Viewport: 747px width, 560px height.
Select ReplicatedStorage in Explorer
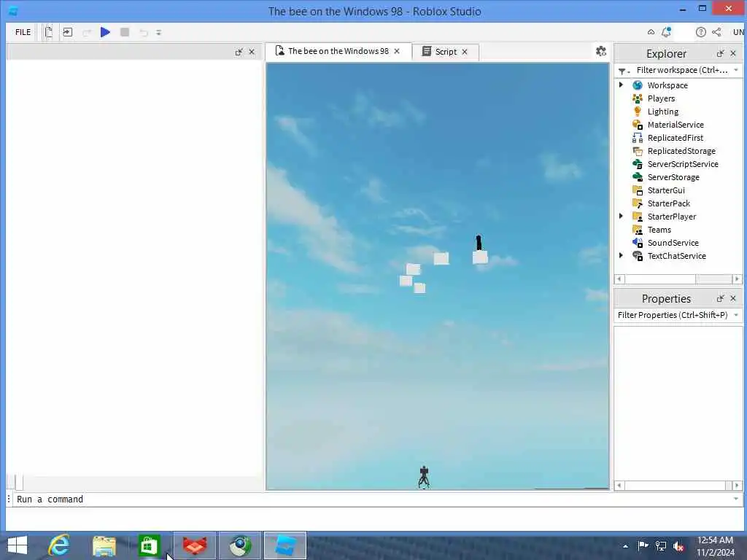[681, 151]
